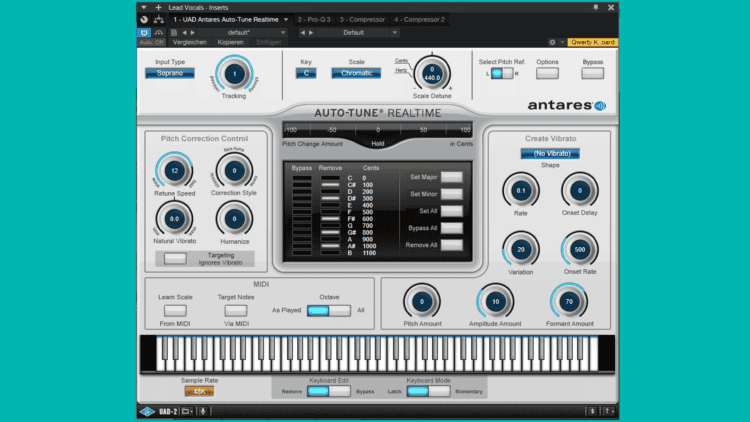The width and height of the screenshot is (750, 422).
Task: Click the Humanize knob
Action: click(234, 219)
